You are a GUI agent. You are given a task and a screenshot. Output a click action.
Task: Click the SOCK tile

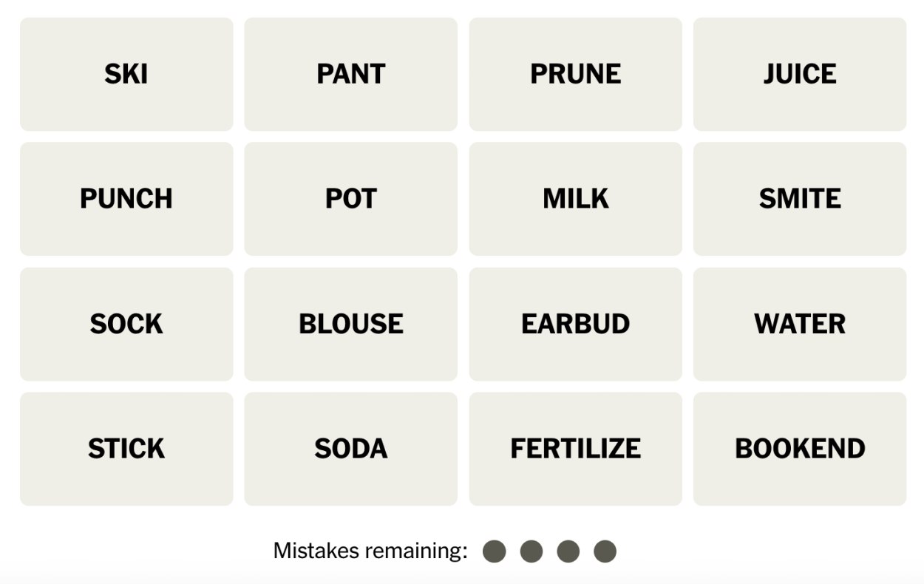pos(126,324)
